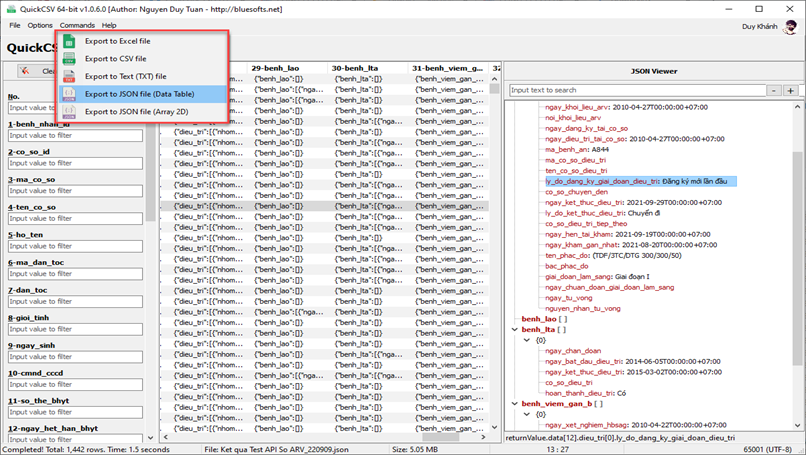Click scroll down arrow in JSON Viewer scrollbar
The height and width of the screenshot is (455, 806).
(x=797, y=425)
